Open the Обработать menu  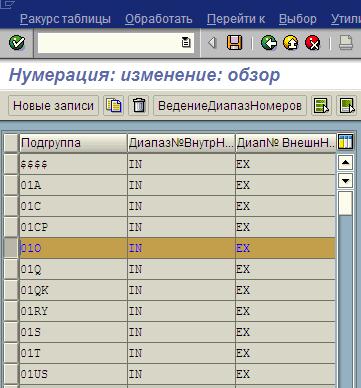click(159, 19)
